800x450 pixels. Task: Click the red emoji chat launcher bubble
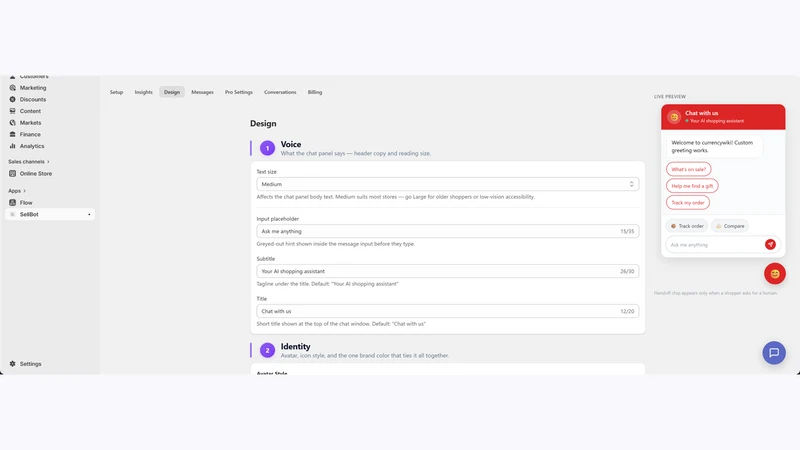pos(774,273)
